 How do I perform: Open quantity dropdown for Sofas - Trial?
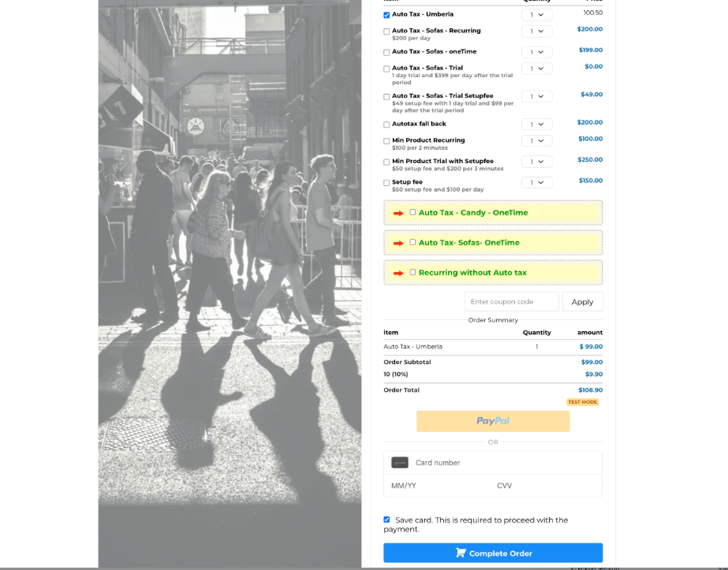coord(536,69)
